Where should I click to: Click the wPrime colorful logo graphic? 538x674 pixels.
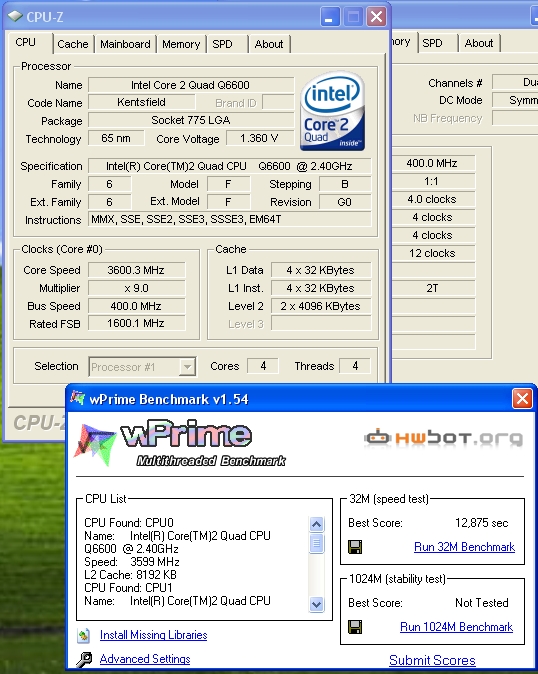(95, 444)
